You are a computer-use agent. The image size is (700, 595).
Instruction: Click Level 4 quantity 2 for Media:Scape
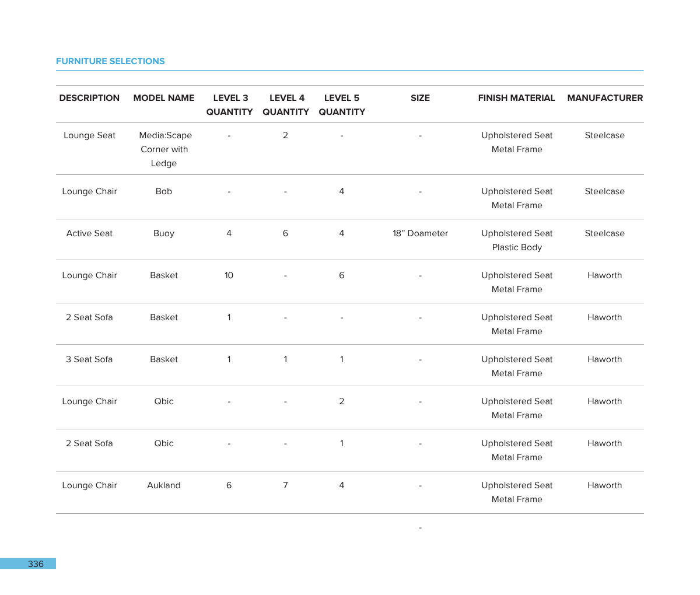[285, 135]
